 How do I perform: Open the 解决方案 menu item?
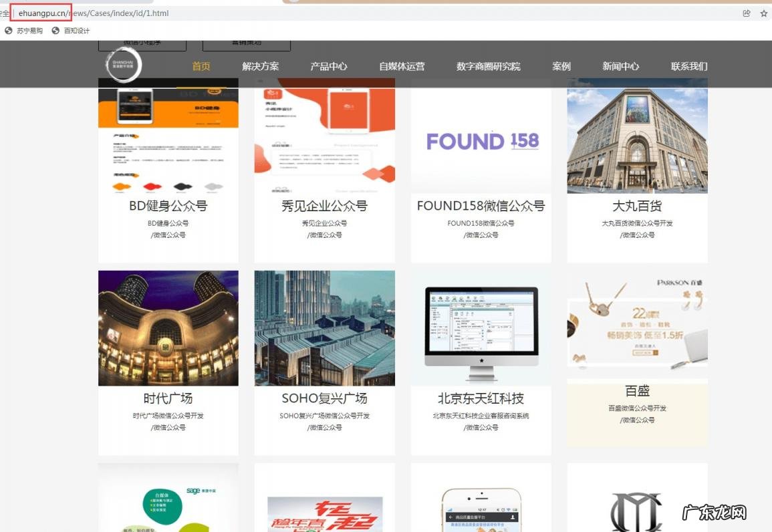(x=259, y=65)
